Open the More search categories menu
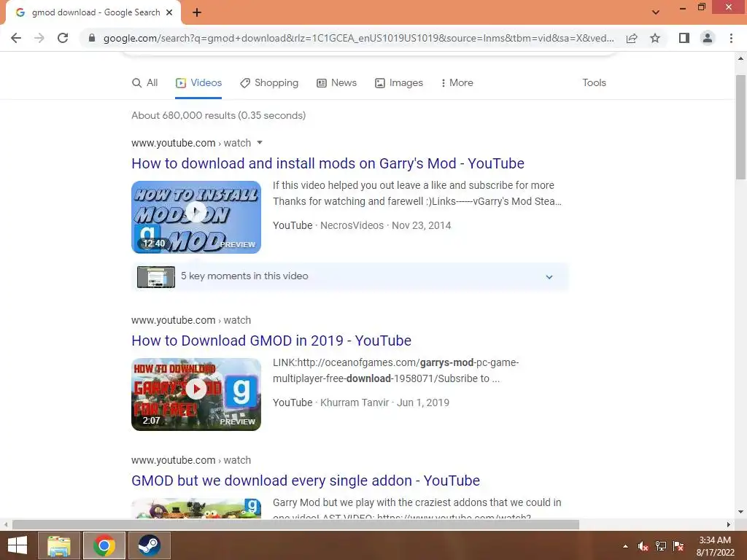This screenshot has width=747, height=560. [457, 83]
